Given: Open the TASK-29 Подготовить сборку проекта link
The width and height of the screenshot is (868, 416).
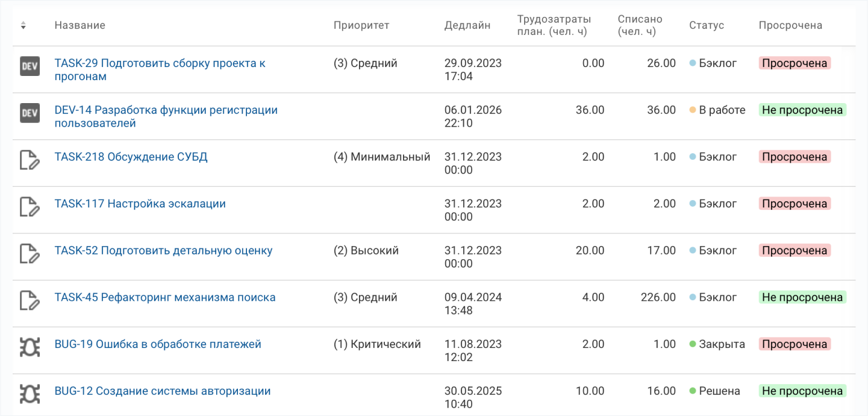Looking at the screenshot, I should pos(160,70).
